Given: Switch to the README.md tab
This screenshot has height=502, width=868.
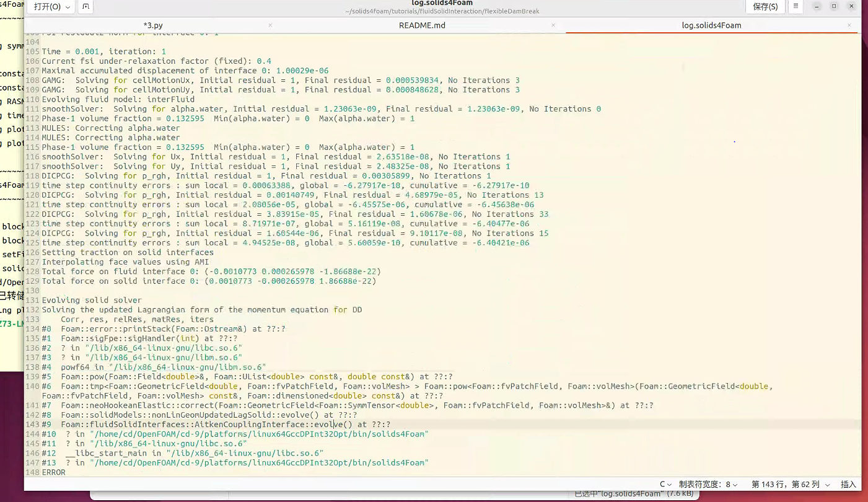Looking at the screenshot, I should tap(422, 25).
